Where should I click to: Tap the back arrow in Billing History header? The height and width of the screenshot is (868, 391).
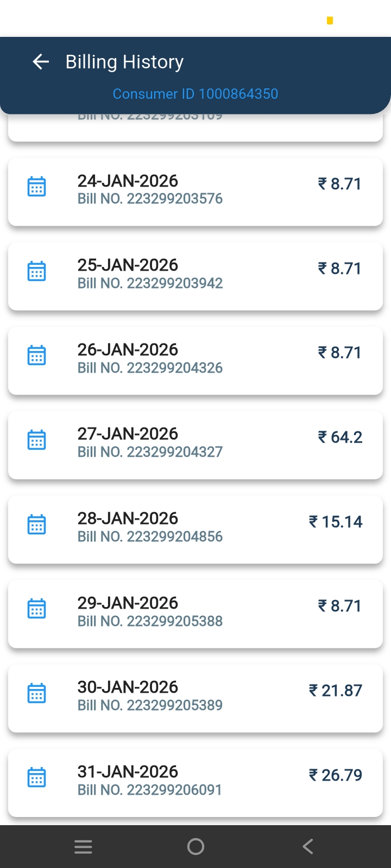click(x=41, y=62)
